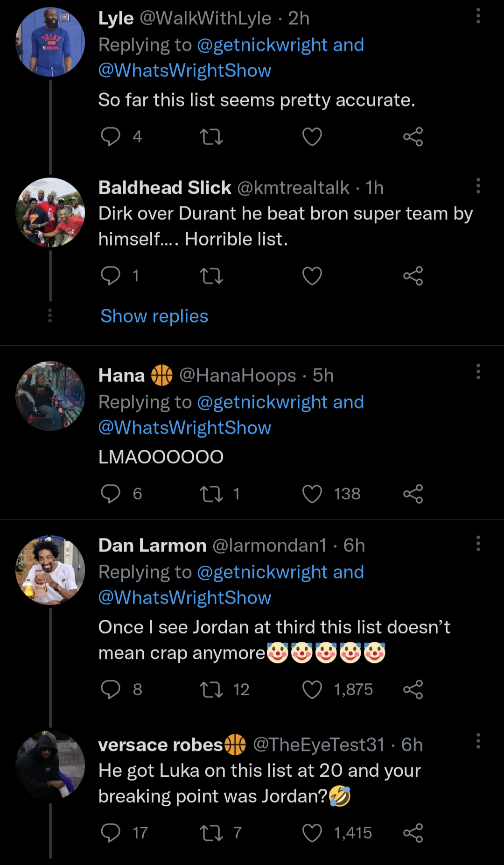Retweet Dan Larmon's Jordan reply

pyautogui.click(x=211, y=689)
